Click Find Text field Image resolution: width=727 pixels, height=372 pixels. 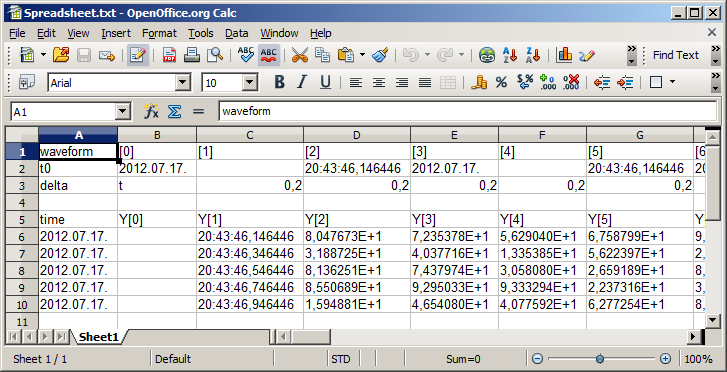[676, 55]
